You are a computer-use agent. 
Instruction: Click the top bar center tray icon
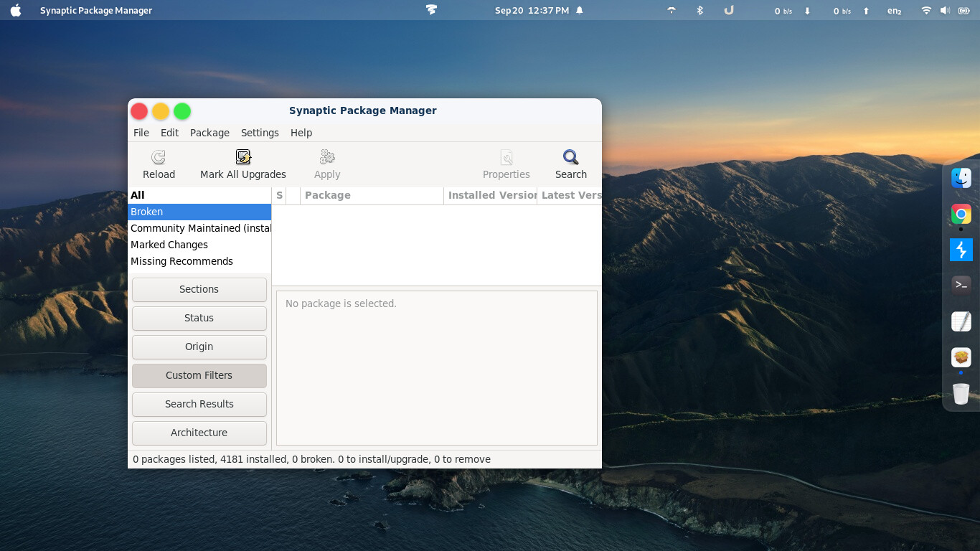pyautogui.click(x=431, y=10)
